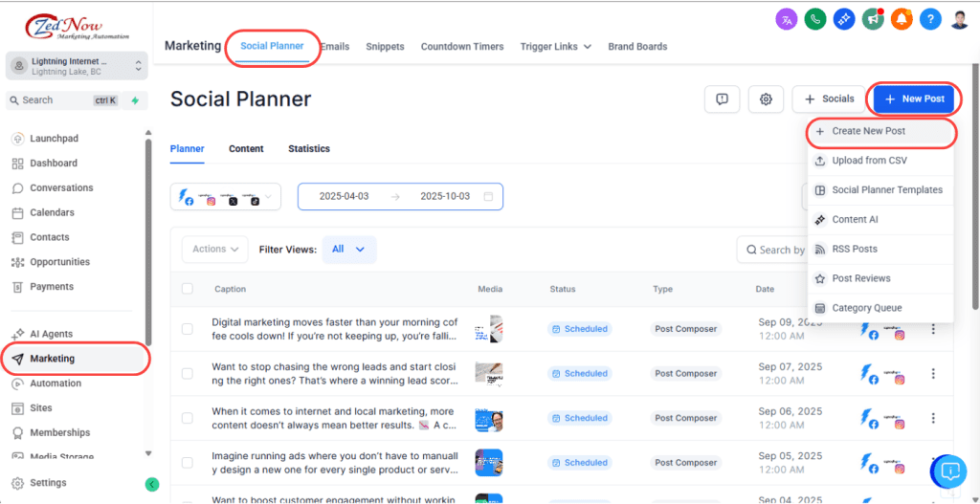
Task: Click the blue New Post button
Action: (x=914, y=99)
